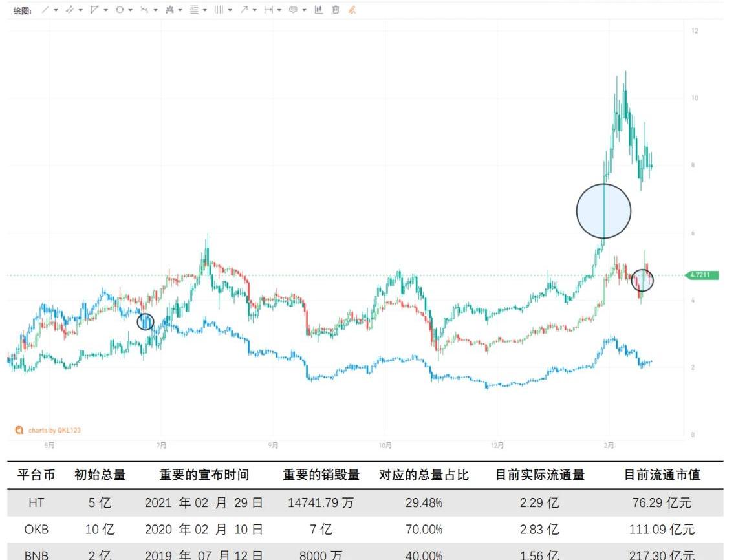Viewport: 736px width, 560px height.
Task: Expand the triangle tool dropdown arrow
Action: 105,10
